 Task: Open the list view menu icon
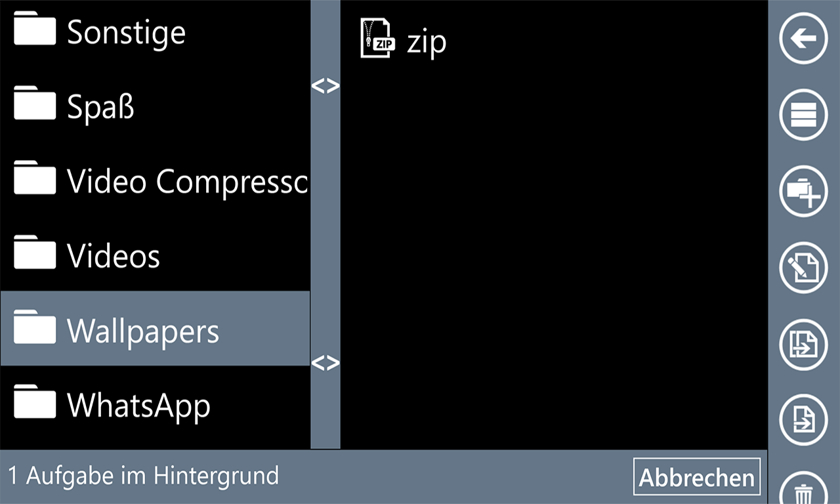tap(804, 115)
